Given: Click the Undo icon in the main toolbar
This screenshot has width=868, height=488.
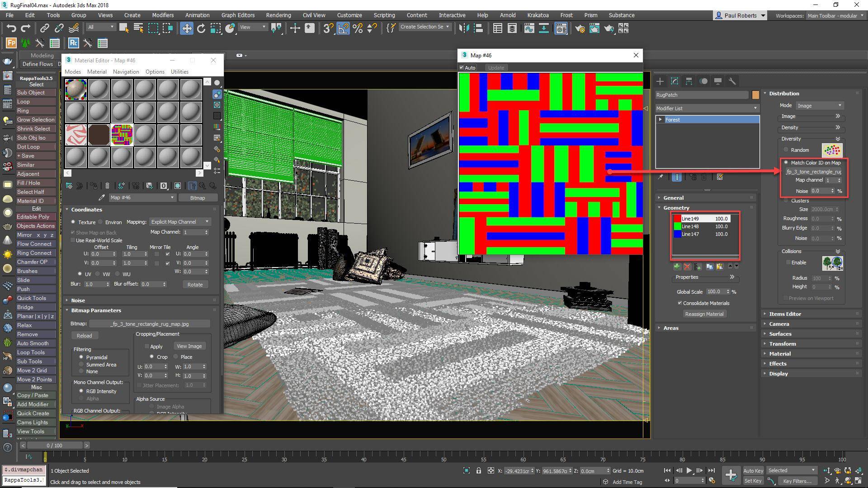Looking at the screenshot, I should pyautogui.click(x=11, y=28).
